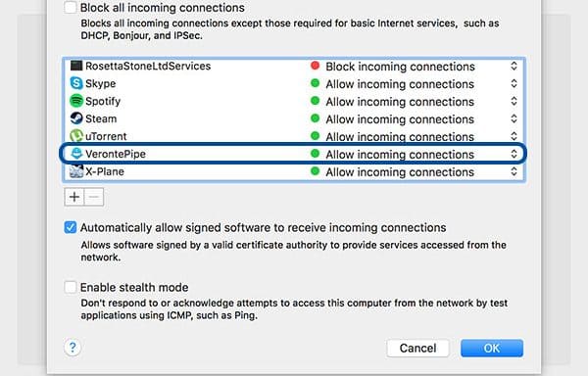588x376 pixels.
Task: Open X-Plane connection dropdown arrows
Action: [514, 171]
